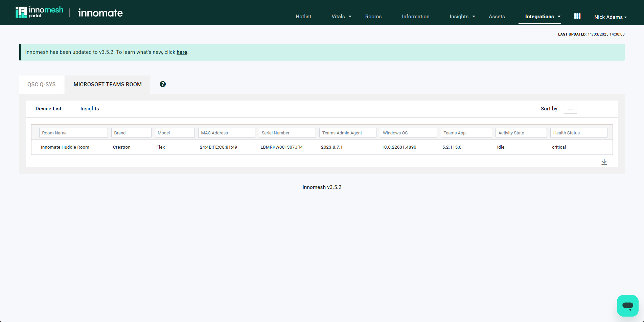Click the Last Updated timestamp
Screen dimensions: 644x322
(x=591, y=34)
